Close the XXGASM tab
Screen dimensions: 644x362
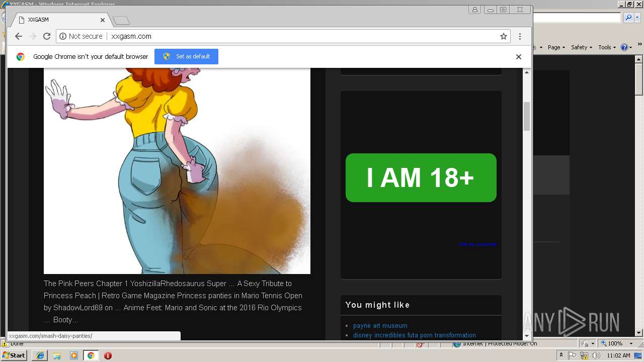click(x=103, y=20)
